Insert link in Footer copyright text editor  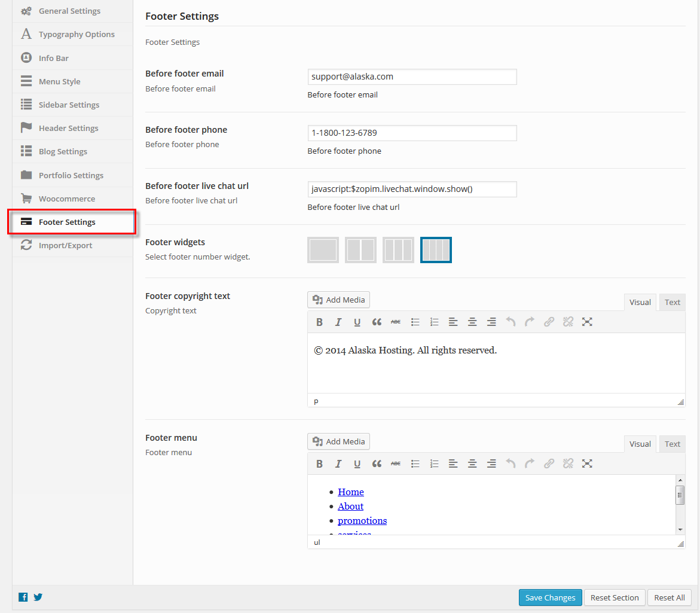coord(549,322)
